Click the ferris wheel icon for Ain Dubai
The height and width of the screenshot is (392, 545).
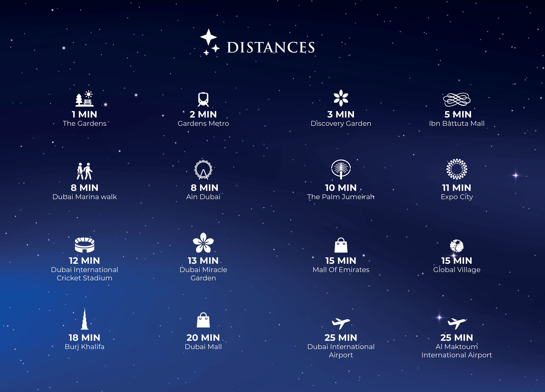click(203, 170)
